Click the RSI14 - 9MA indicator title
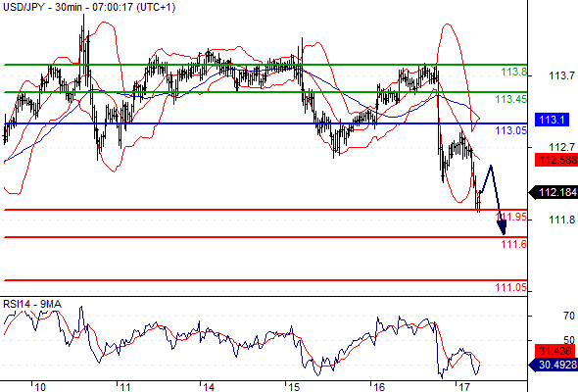This screenshot has height=392, width=578. pyautogui.click(x=32, y=304)
